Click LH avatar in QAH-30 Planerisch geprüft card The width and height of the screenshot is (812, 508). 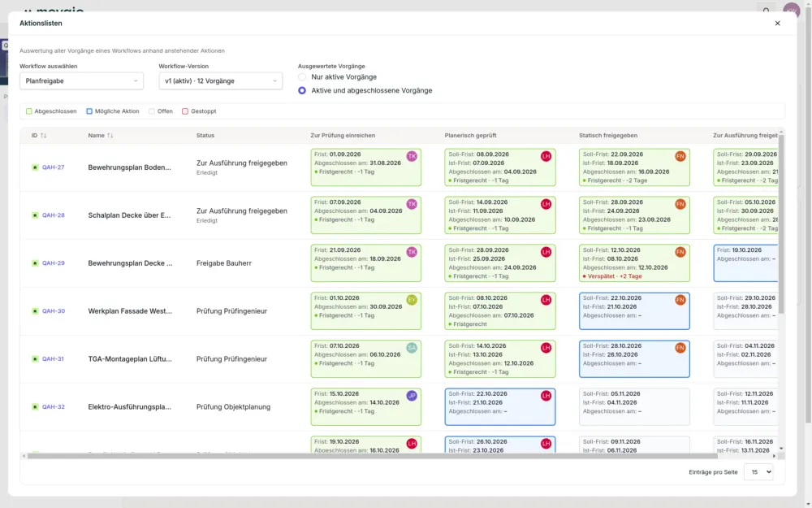click(546, 300)
